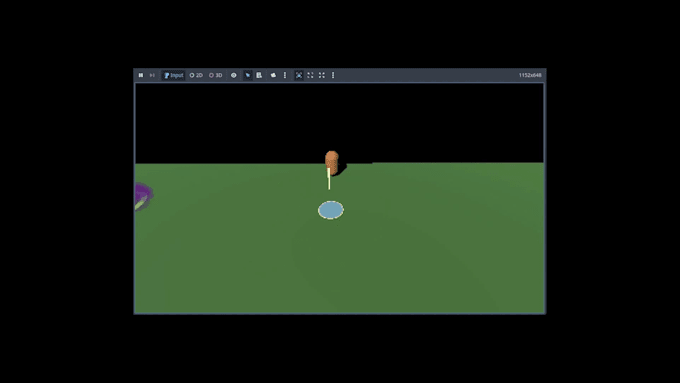680x383 pixels.
Task: Switch selection mode to 2D
Action: (x=196, y=75)
